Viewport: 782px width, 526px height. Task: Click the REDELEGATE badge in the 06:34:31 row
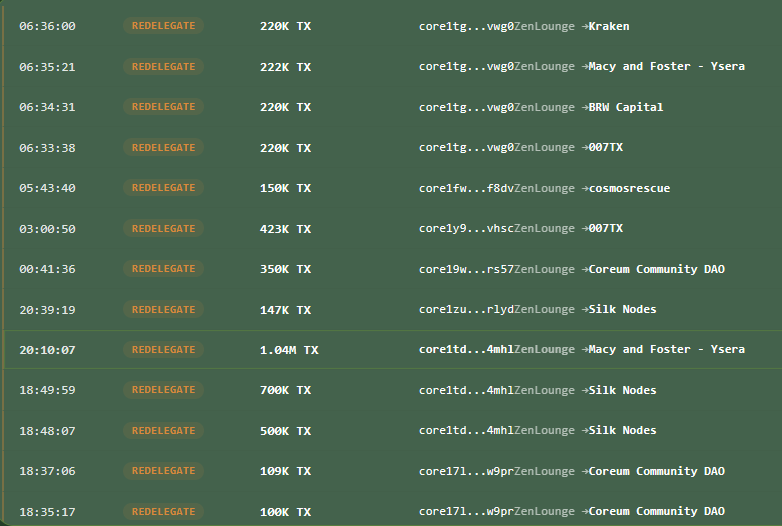tap(164, 107)
